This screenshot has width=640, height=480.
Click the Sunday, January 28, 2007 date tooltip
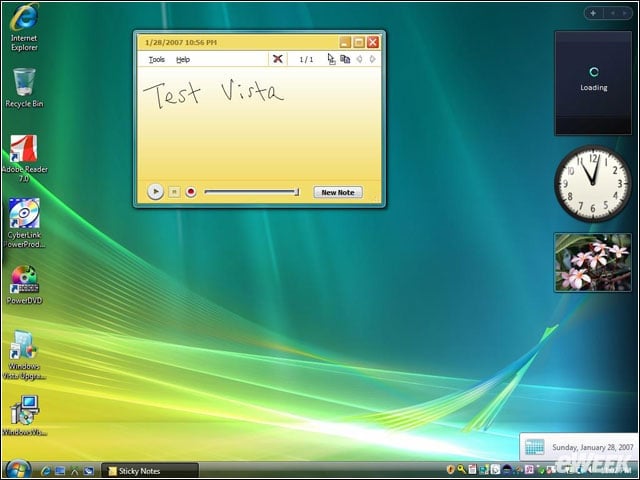tap(580, 447)
